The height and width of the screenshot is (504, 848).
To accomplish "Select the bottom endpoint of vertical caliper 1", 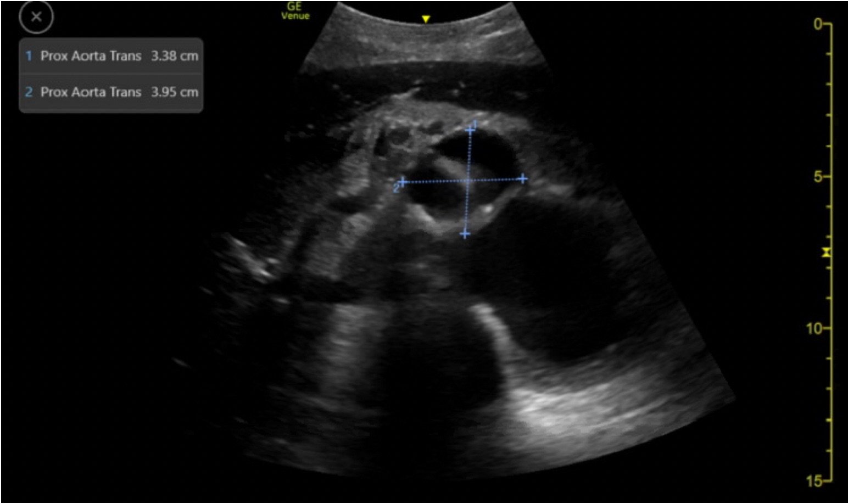I will (465, 234).
